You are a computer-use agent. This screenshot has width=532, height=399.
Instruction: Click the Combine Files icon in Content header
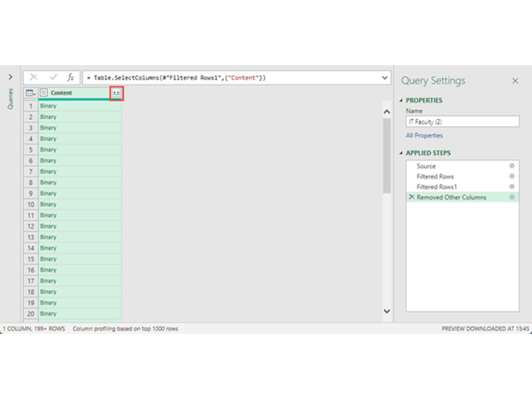click(116, 93)
